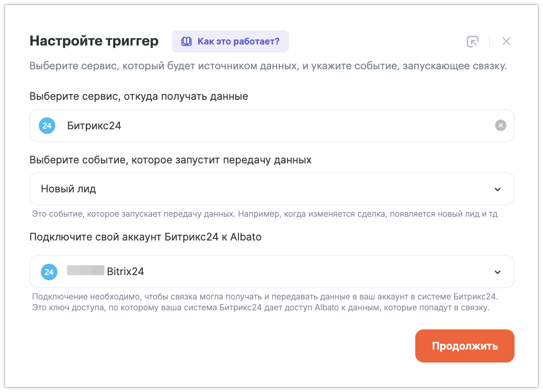Click the "Выберите сервис, откуда получать данные" label
Viewport: 543px width, 392px height.
point(139,96)
